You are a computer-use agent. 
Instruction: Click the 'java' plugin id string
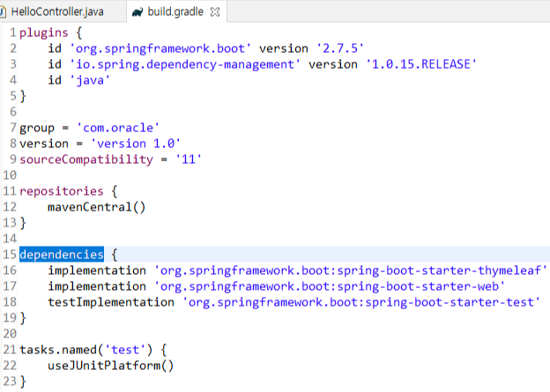(x=90, y=80)
